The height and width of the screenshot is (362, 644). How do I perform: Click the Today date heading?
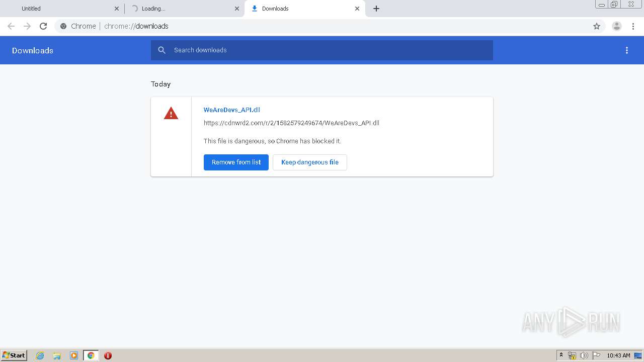[x=160, y=84]
